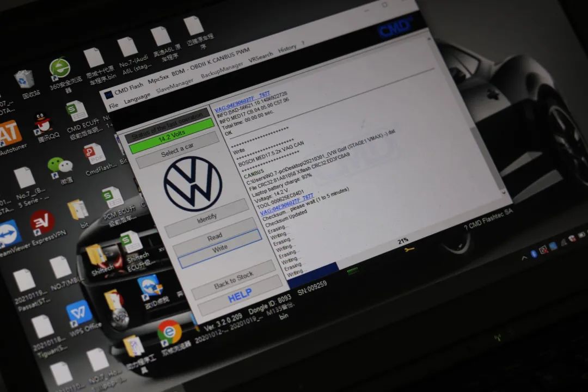Image resolution: width=588 pixels, height=392 pixels.
Task: Open the History menu
Action: 287,49
